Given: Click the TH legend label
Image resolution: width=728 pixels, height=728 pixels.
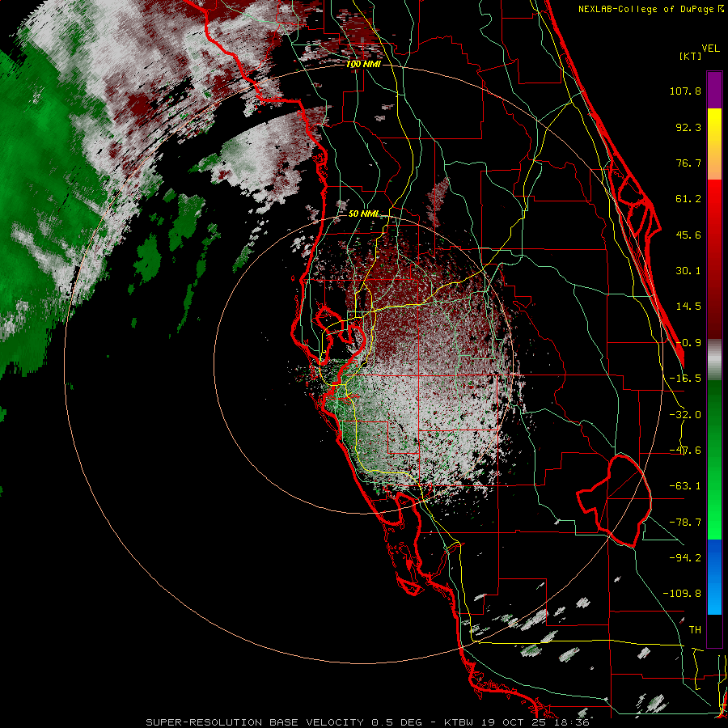Looking at the screenshot, I should pyautogui.click(x=695, y=630).
